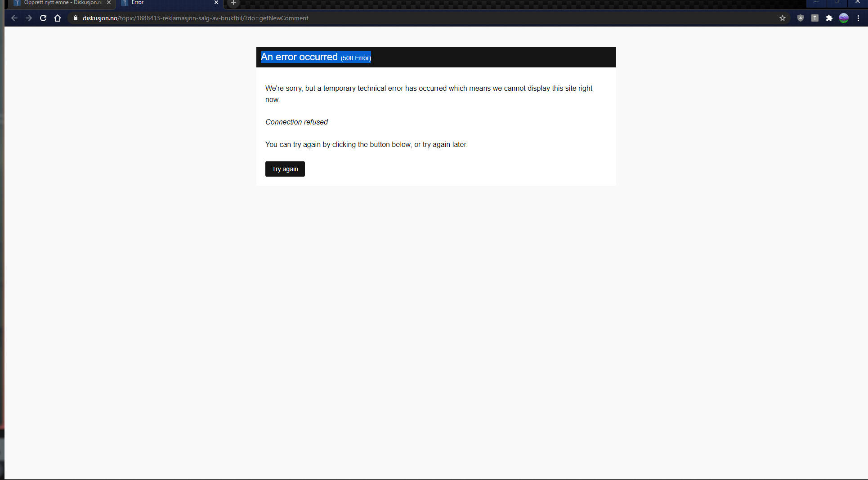Click the 'You can try again by clicking' text
The image size is (868, 480).
point(367,144)
